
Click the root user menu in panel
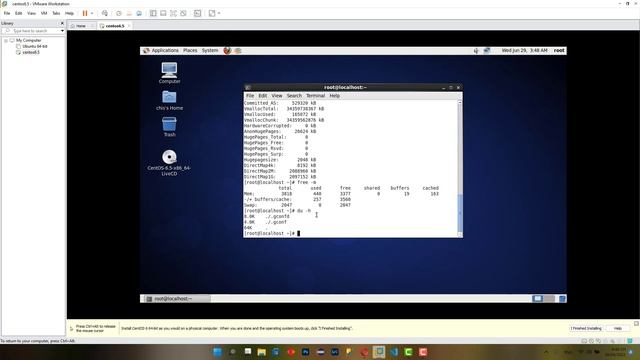[559, 51]
